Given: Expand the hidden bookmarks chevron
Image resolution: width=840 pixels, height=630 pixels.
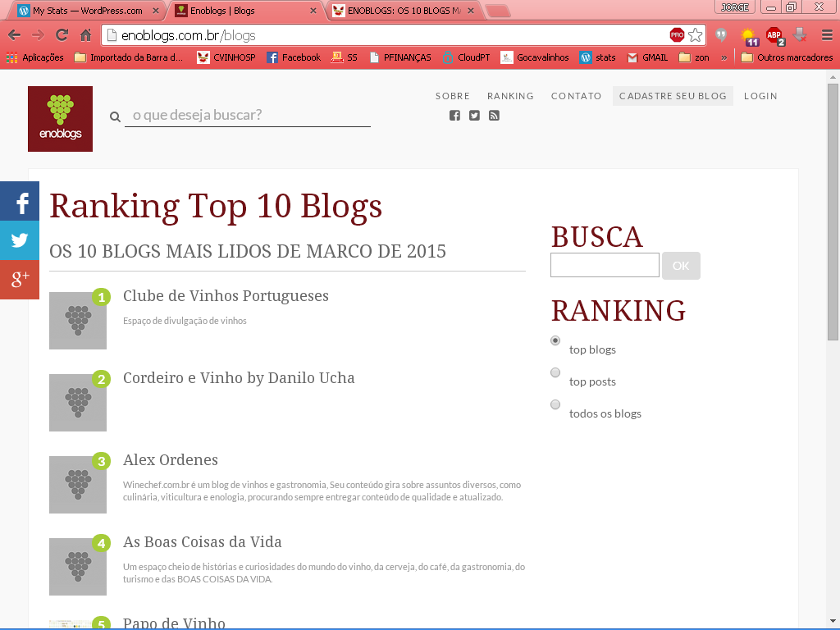Looking at the screenshot, I should tap(724, 57).
